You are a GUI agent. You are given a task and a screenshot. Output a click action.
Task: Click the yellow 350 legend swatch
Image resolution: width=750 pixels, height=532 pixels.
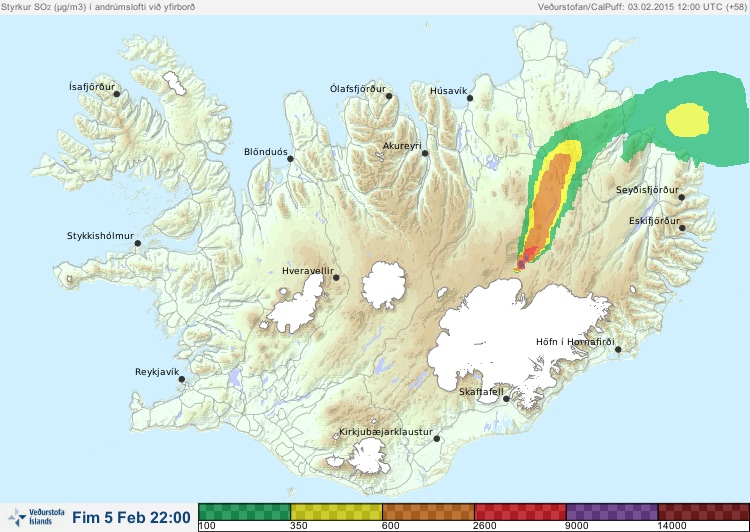click(336, 512)
